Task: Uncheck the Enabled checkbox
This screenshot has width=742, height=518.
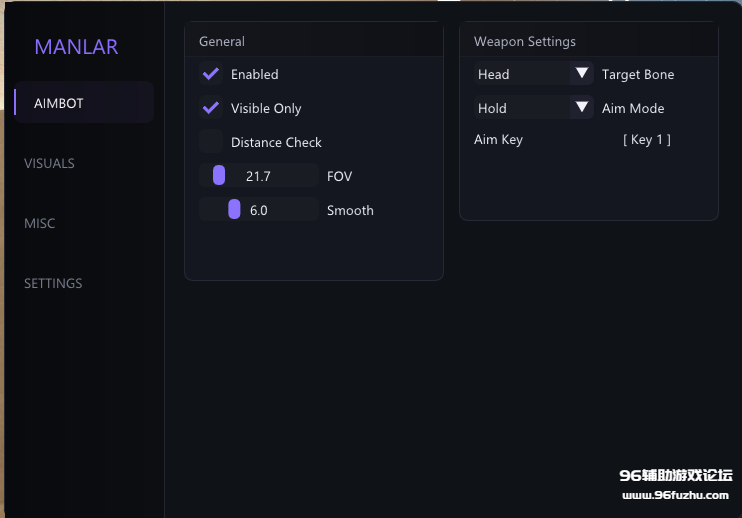Action: [211, 74]
